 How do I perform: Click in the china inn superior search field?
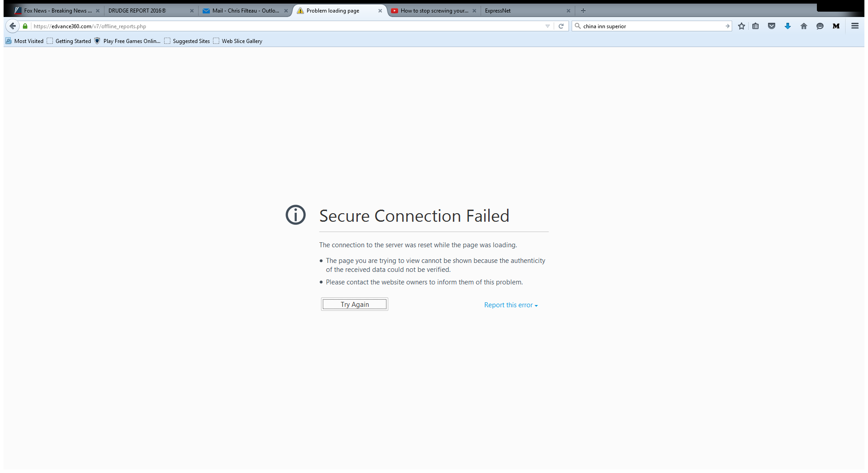pyautogui.click(x=650, y=26)
